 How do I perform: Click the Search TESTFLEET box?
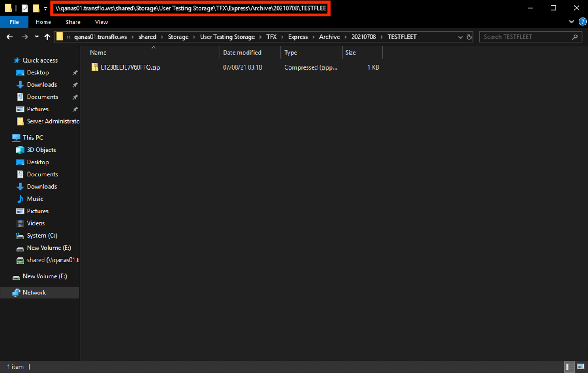(530, 37)
